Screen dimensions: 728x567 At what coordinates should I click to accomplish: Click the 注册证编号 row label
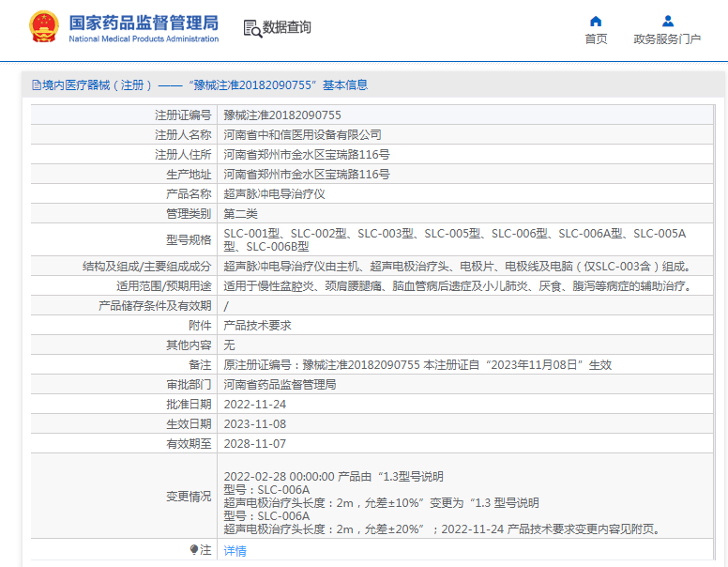tap(183, 115)
